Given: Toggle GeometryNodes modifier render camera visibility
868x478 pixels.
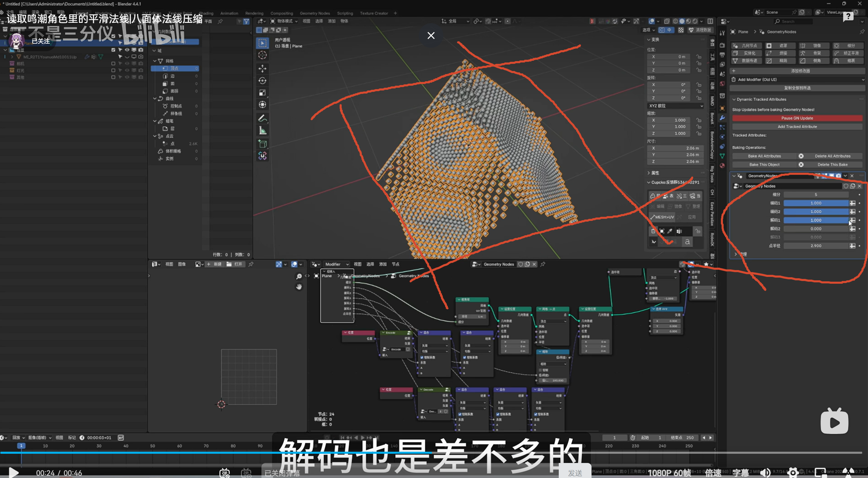Looking at the screenshot, I should pos(838,176).
